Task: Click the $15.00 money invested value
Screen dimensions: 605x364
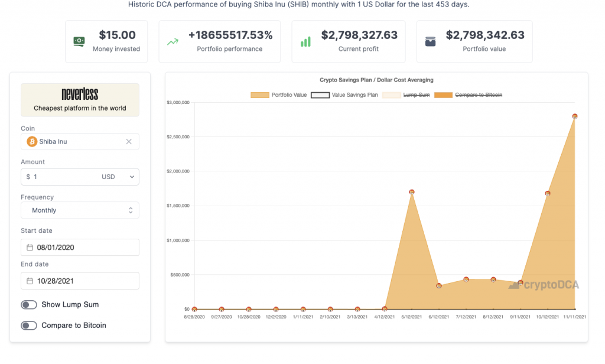Action: 118,35
